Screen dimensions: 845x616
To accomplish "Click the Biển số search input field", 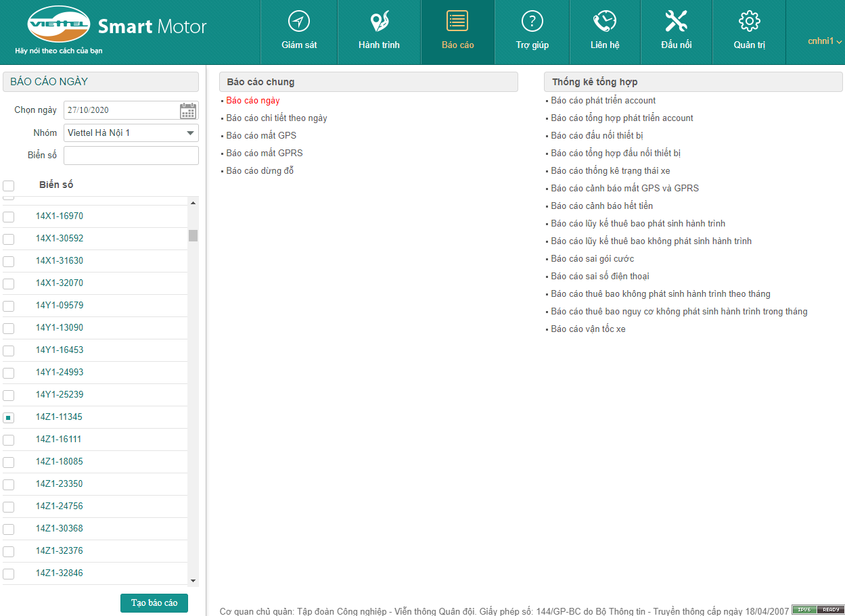I will [131, 156].
